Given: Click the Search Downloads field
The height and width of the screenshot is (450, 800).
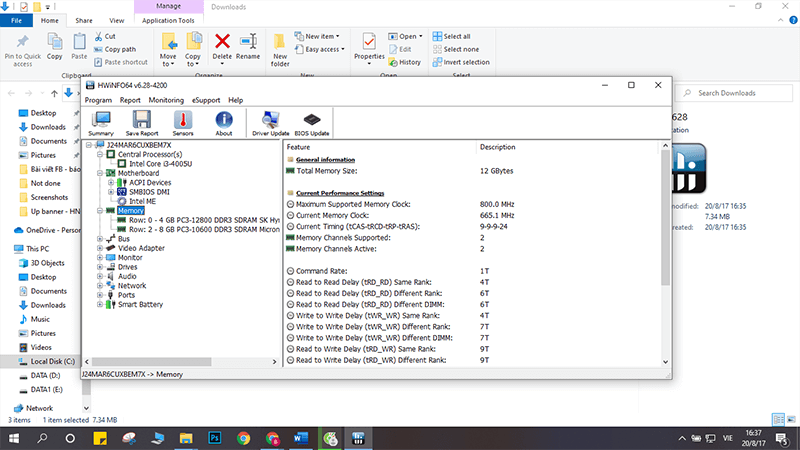Looking at the screenshot, I should point(734,93).
